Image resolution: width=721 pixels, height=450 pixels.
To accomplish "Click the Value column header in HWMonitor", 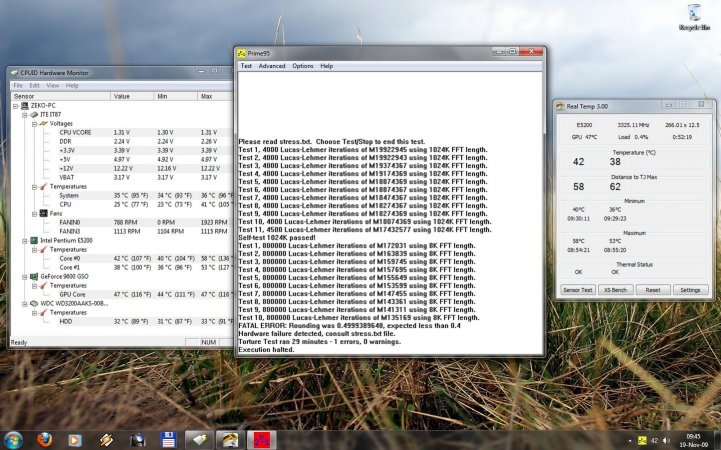I will pos(132,96).
